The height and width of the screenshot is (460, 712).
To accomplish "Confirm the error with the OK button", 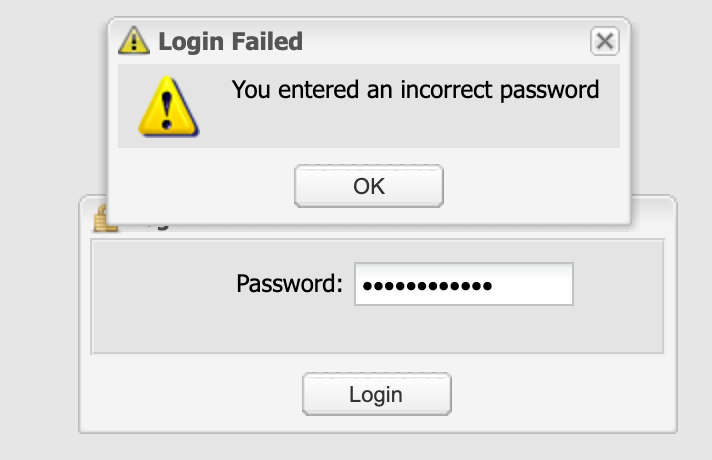I will coord(369,186).
